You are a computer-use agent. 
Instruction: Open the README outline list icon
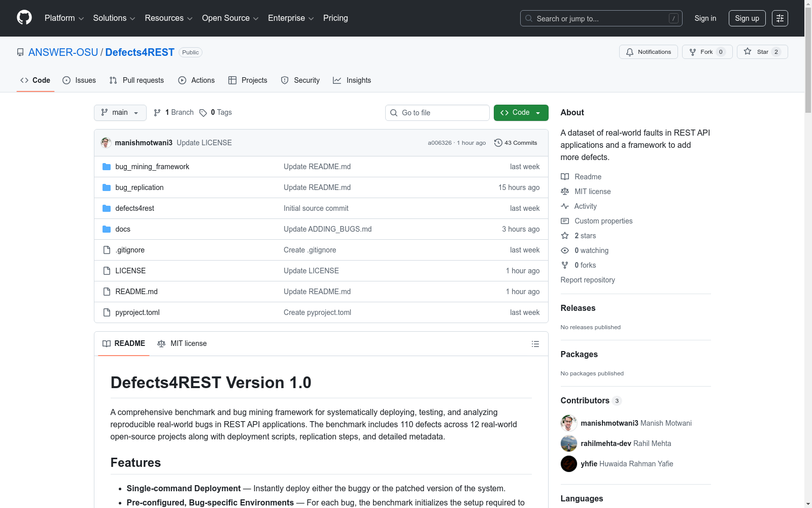point(535,344)
